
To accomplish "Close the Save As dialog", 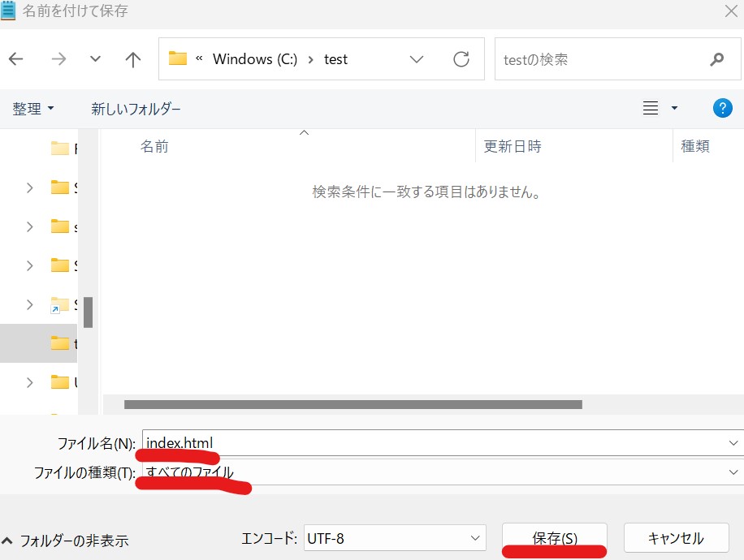I will coord(729,11).
